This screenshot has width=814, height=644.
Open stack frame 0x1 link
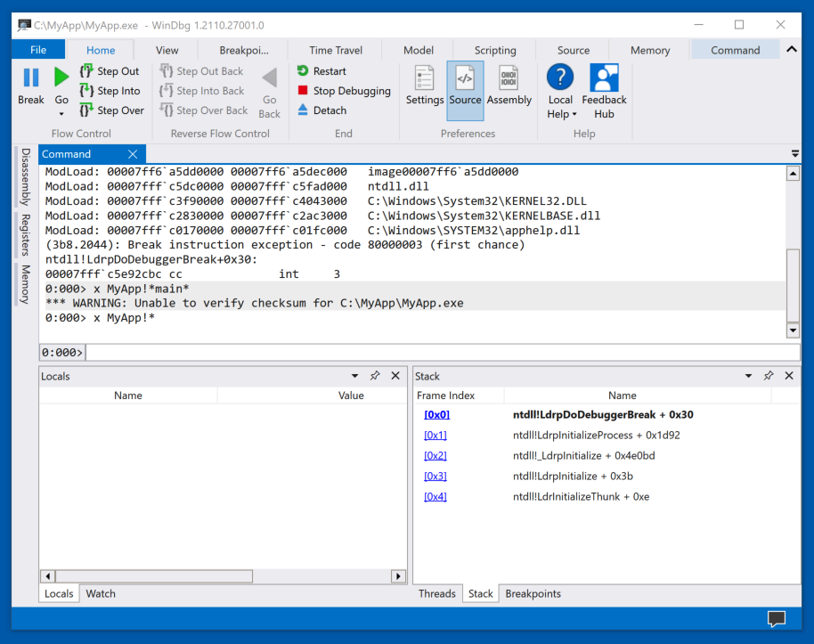(435, 436)
